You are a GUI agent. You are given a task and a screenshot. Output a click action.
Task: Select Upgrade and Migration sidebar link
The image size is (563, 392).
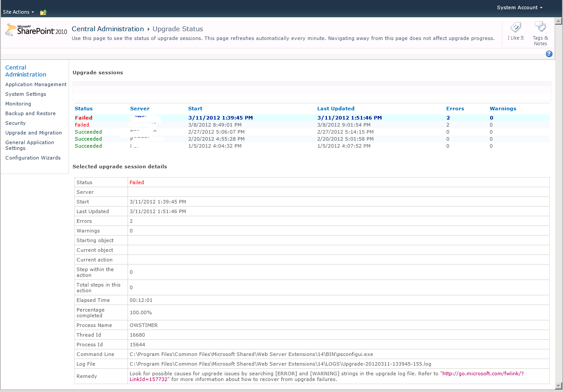[x=33, y=133]
